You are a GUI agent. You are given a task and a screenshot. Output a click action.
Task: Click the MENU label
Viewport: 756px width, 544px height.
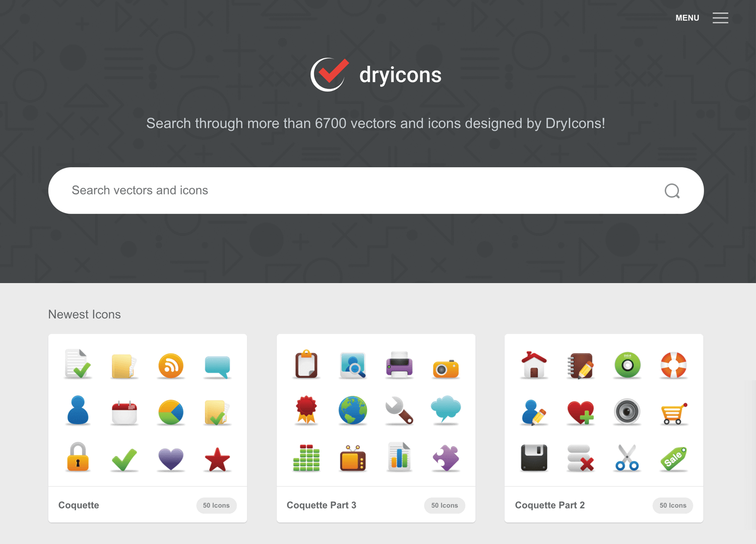(687, 18)
